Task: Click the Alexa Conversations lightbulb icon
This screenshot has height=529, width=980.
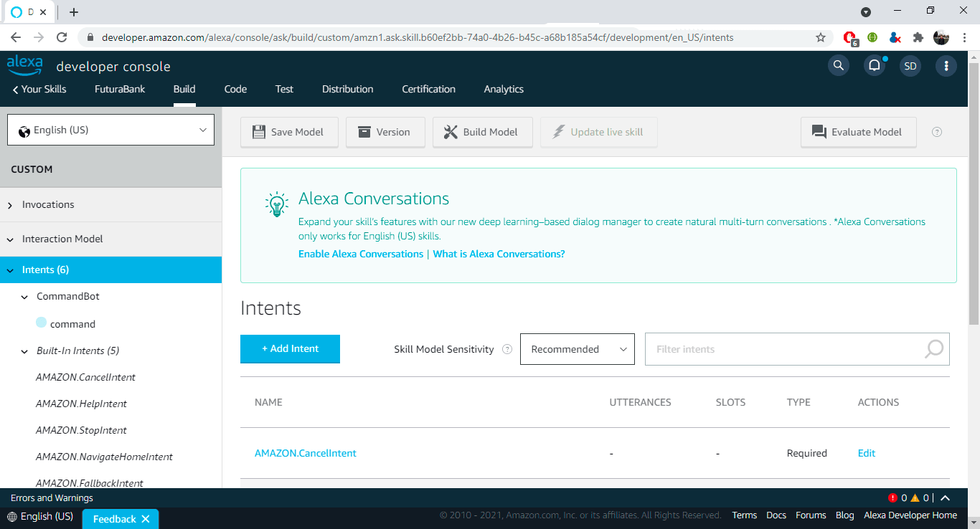Action: click(277, 204)
